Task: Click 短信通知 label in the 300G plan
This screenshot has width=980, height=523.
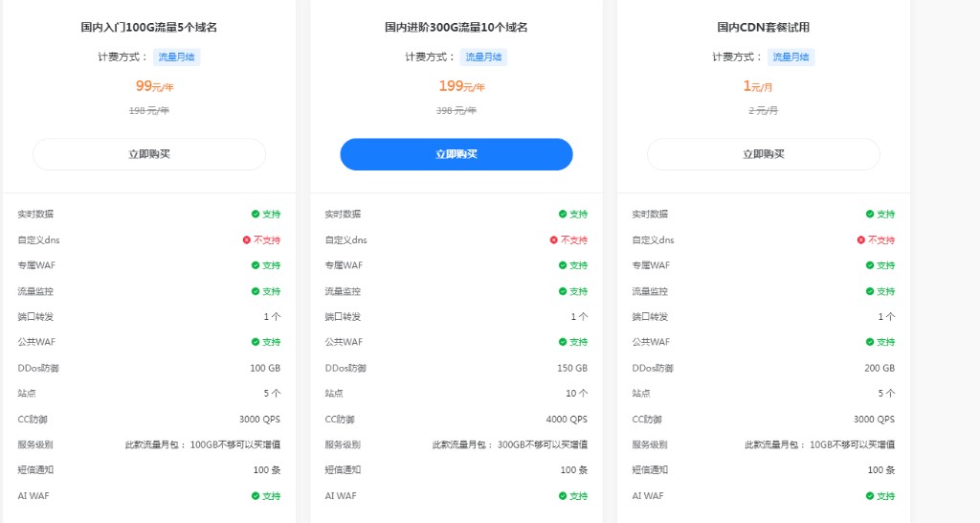Action: tap(343, 469)
